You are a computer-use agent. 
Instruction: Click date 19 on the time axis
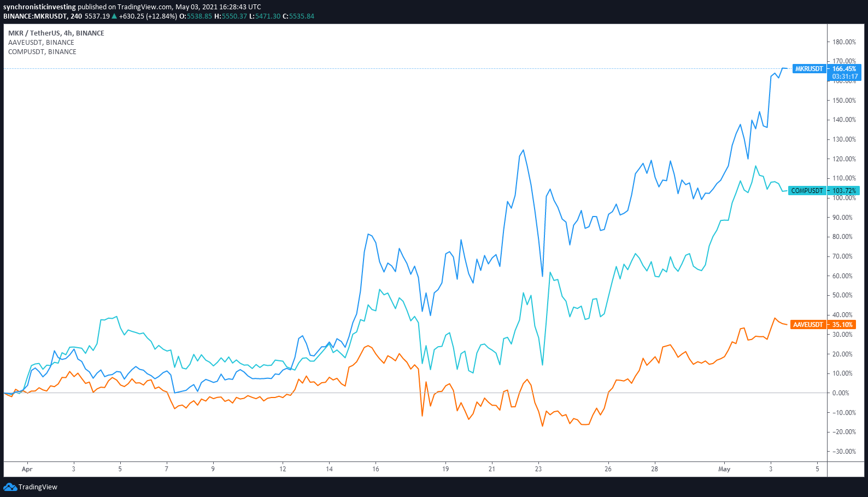(445, 469)
